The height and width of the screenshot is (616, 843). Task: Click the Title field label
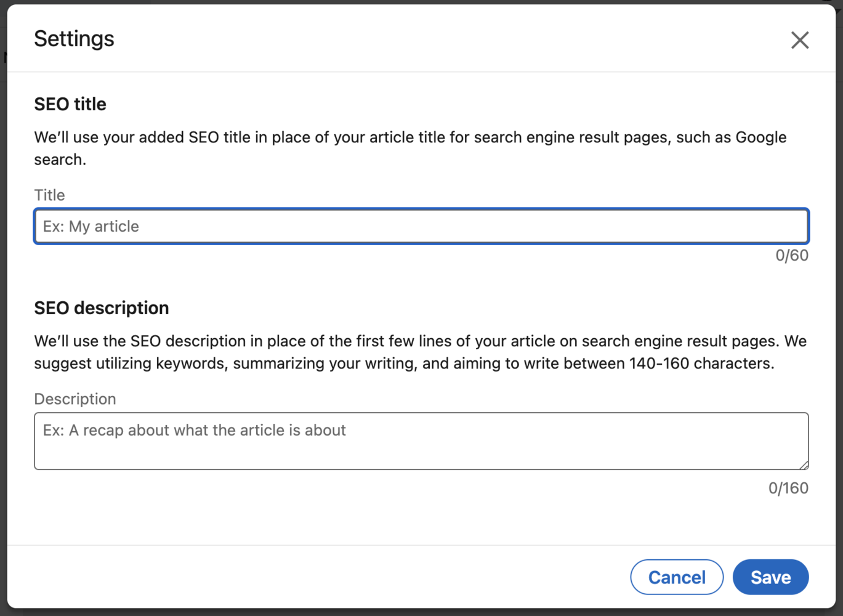pyautogui.click(x=49, y=195)
